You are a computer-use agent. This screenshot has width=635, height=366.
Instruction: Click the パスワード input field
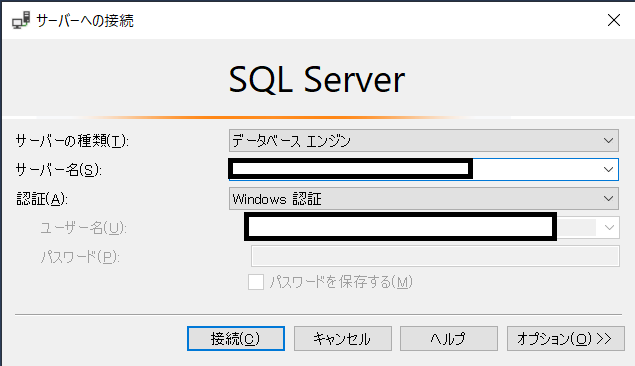(x=435, y=256)
